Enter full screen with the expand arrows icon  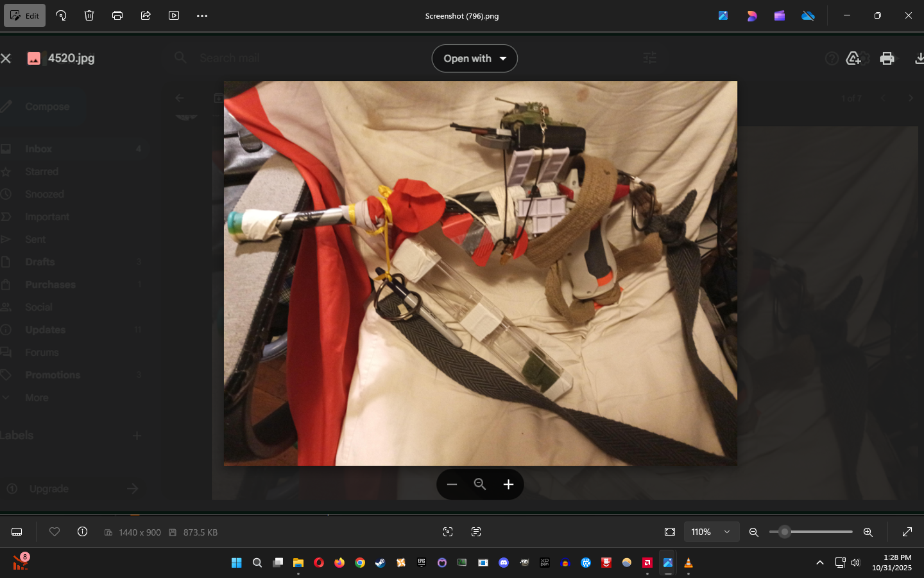click(x=907, y=532)
